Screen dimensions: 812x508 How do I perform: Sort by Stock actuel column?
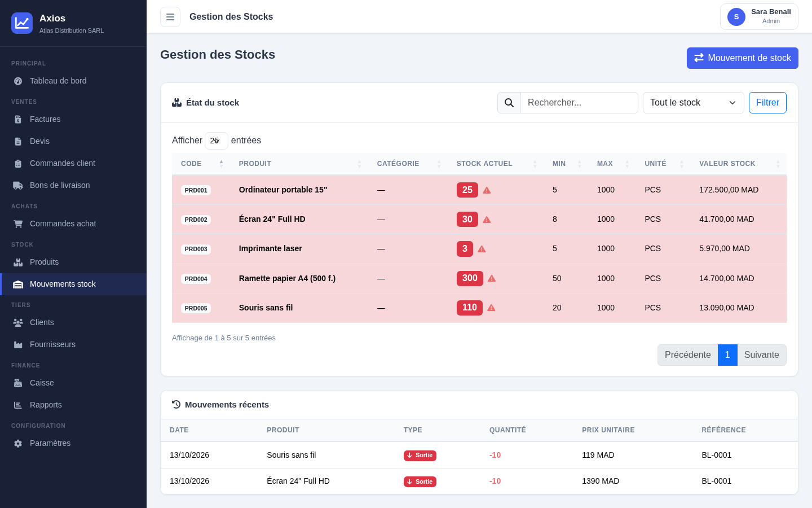point(496,164)
